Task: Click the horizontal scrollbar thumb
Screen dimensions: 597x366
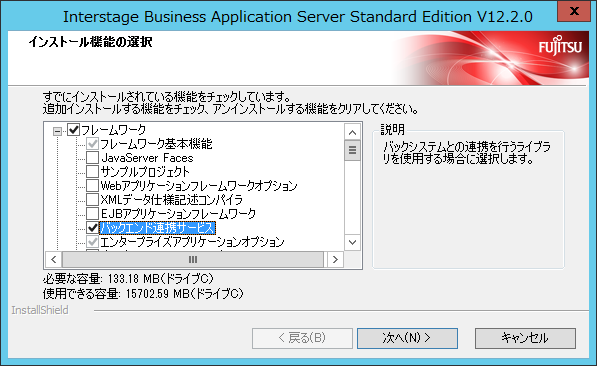Action: [193, 259]
